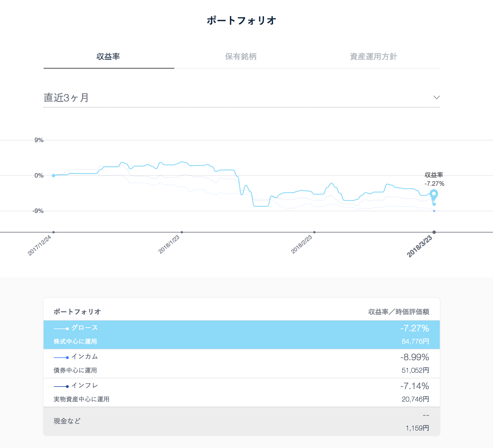493x448 pixels.
Task: Select the インカム portfolio row
Action: pyautogui.click(x=242, y=364)
